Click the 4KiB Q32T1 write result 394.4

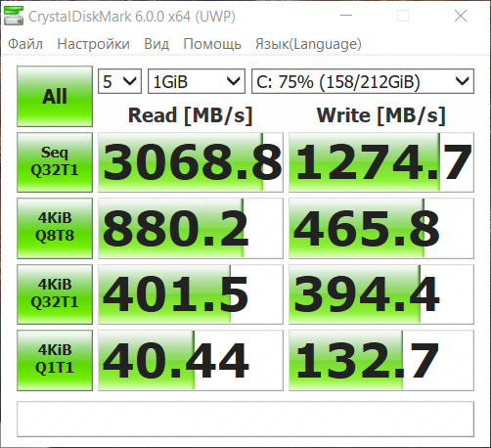coord(381,294)
